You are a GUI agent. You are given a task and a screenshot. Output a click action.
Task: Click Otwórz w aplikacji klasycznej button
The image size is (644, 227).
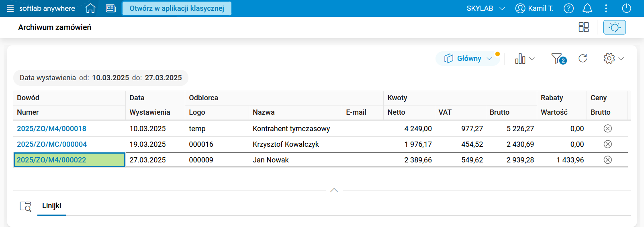tap(177, 8)
